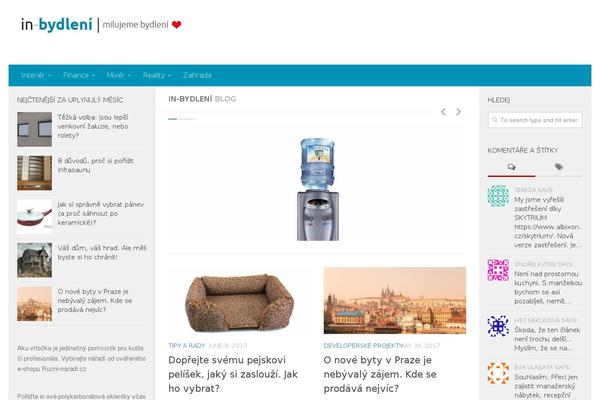
Task: Focus the search field under Hledej
Action: [535, 120]
